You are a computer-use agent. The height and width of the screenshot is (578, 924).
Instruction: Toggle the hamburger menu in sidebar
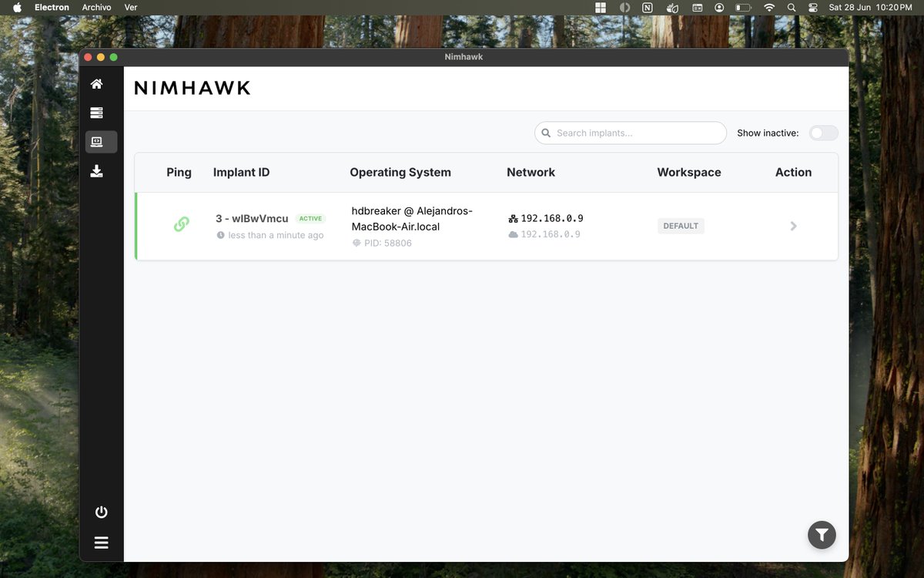tap(101, 543)
